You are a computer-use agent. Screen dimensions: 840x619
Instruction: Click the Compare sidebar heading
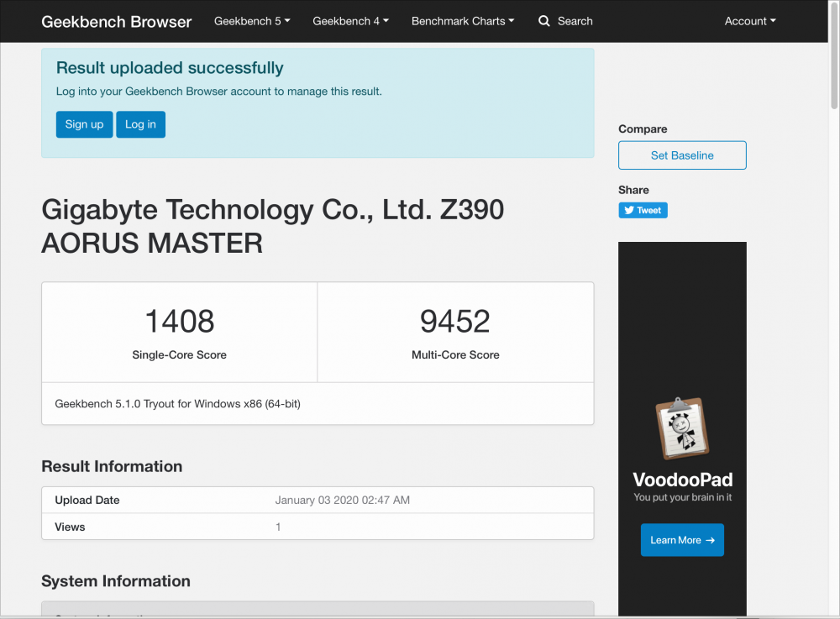coord(643,129)
